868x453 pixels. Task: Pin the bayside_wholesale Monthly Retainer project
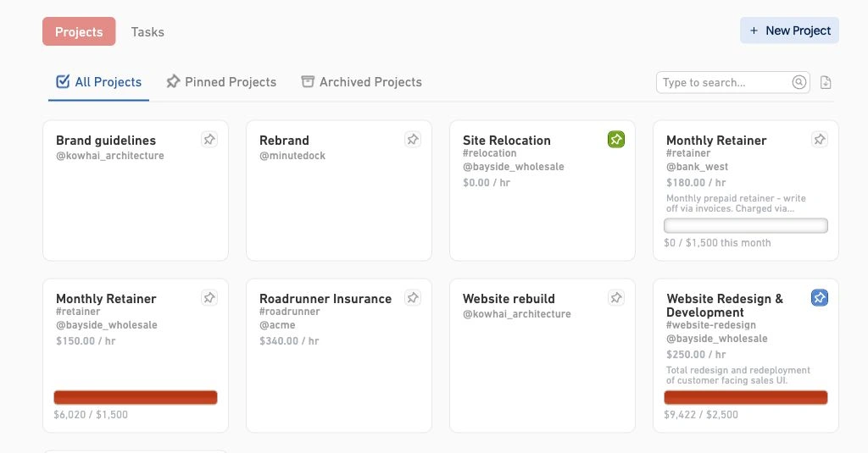point(209,297)
